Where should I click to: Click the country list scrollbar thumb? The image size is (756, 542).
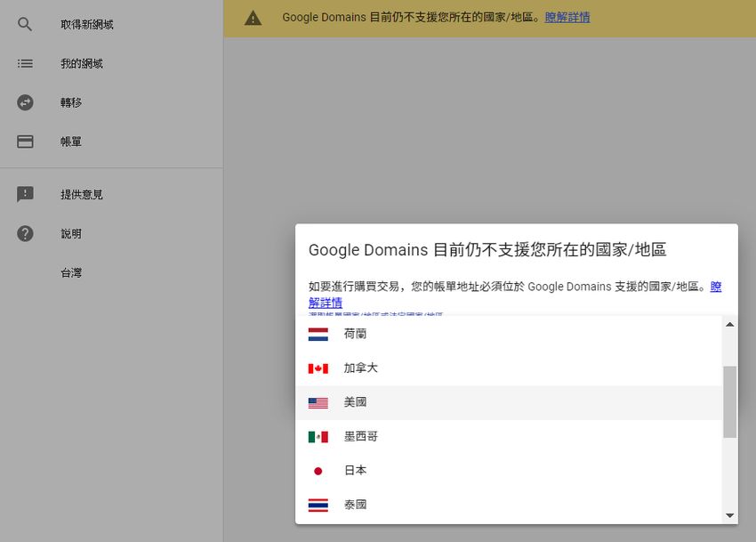pyautogui.click(x=730, y=402)
